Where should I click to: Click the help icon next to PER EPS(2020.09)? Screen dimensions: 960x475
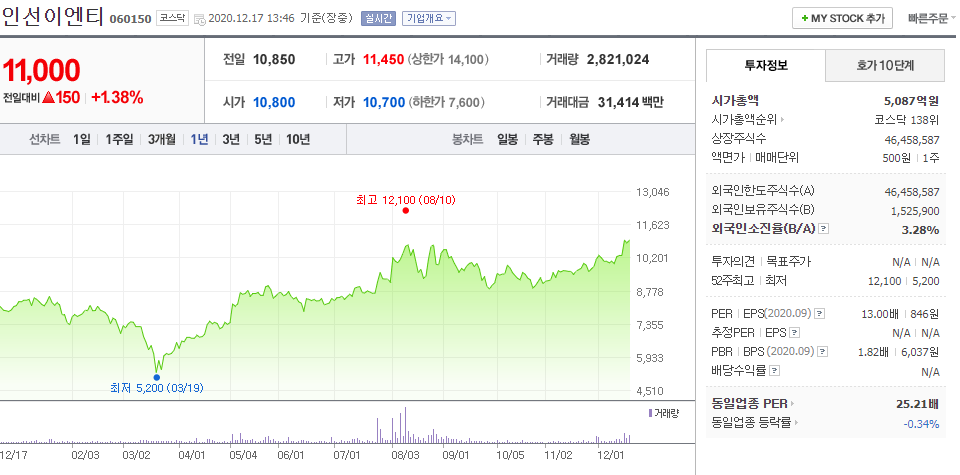[x=819, y=314]
